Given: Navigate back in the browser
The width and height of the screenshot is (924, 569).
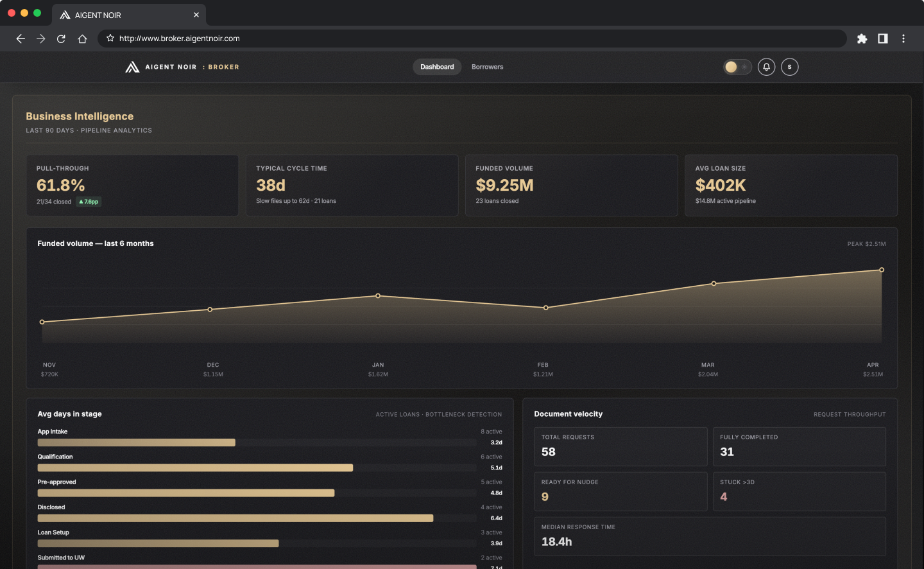Looking at the screenshot, I should (x=21, y=39).
